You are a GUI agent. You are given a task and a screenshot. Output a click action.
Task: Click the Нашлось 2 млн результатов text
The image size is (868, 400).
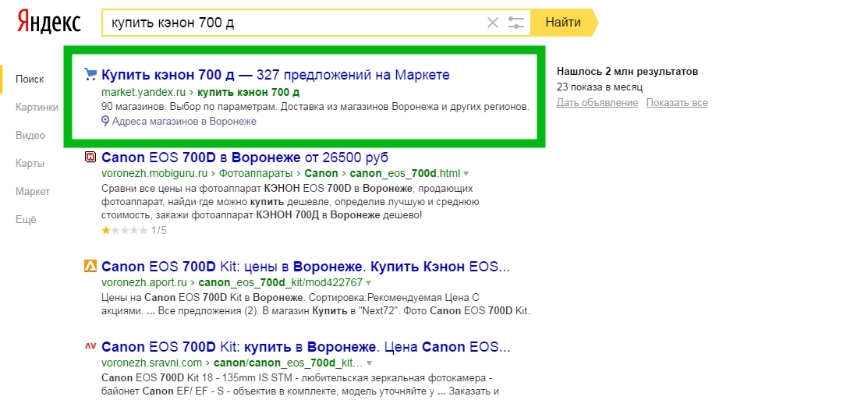tap(628, 72)
